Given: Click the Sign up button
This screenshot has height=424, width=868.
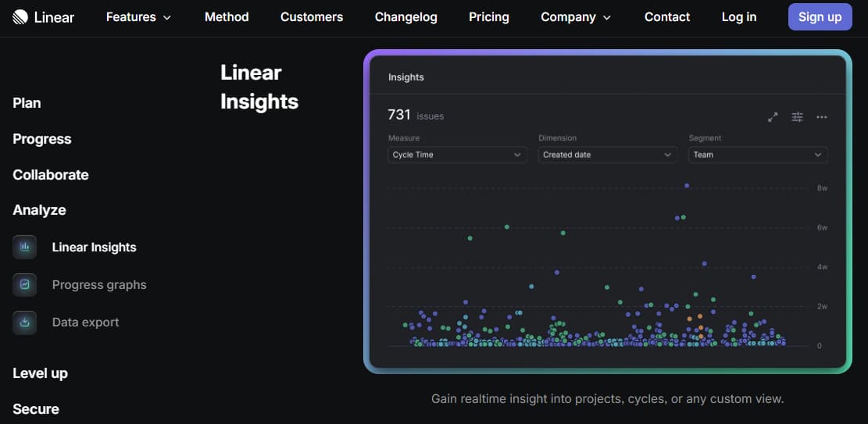Looking at the screenshot, I should coord(820,17).
